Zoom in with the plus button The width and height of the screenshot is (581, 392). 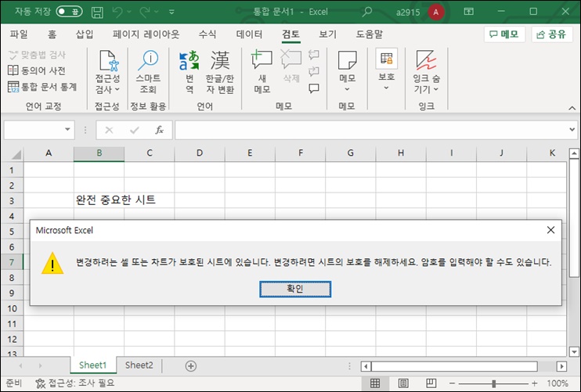click(534, 383)
